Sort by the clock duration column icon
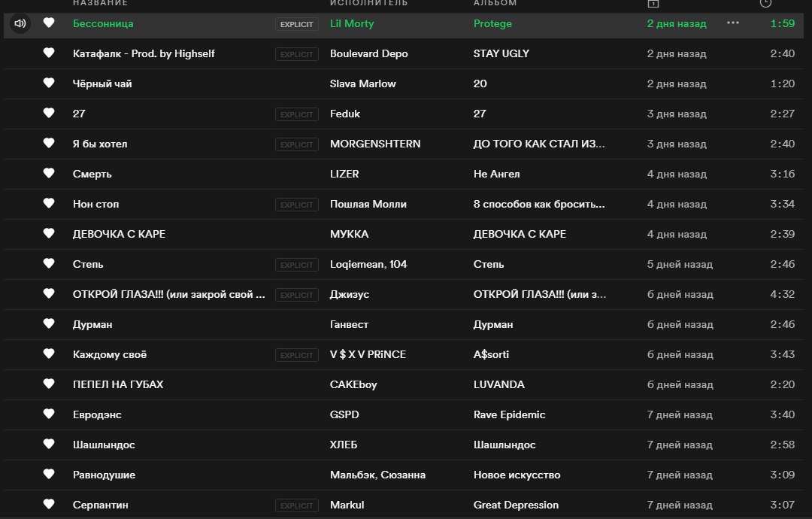The width and height of the screenshot is (812, 519). (765, 3)
